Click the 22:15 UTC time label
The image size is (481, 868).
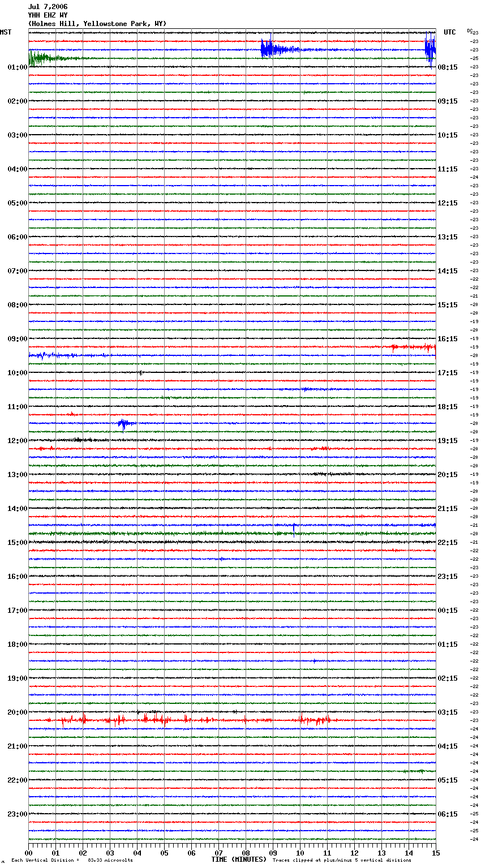point(448,543)
